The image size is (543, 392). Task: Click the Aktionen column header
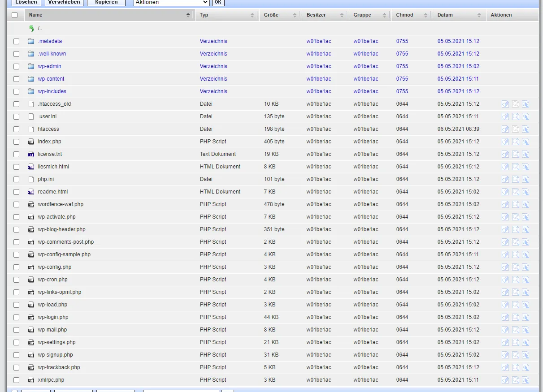point(501,15)
